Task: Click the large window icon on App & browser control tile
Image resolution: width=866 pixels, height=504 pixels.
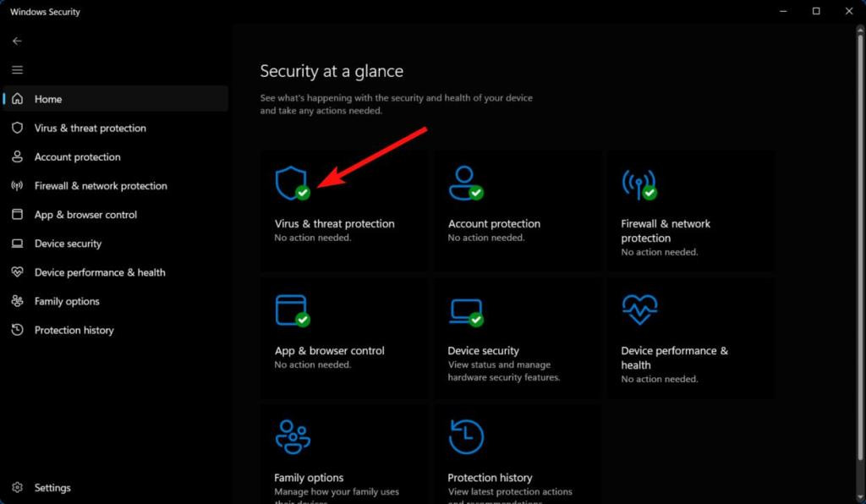Action: [292, 310]
